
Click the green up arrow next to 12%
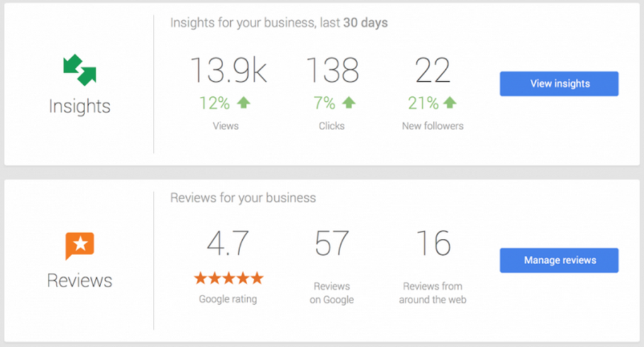click(243, 102)
